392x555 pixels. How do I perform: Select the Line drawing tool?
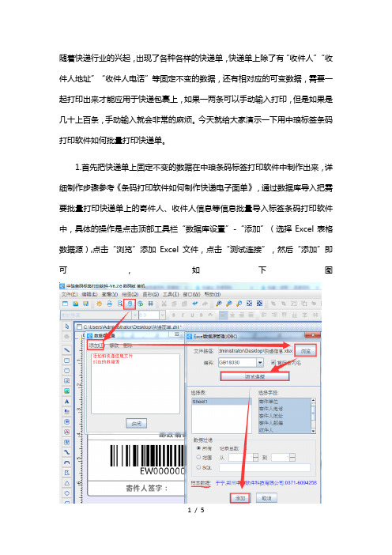67,350
